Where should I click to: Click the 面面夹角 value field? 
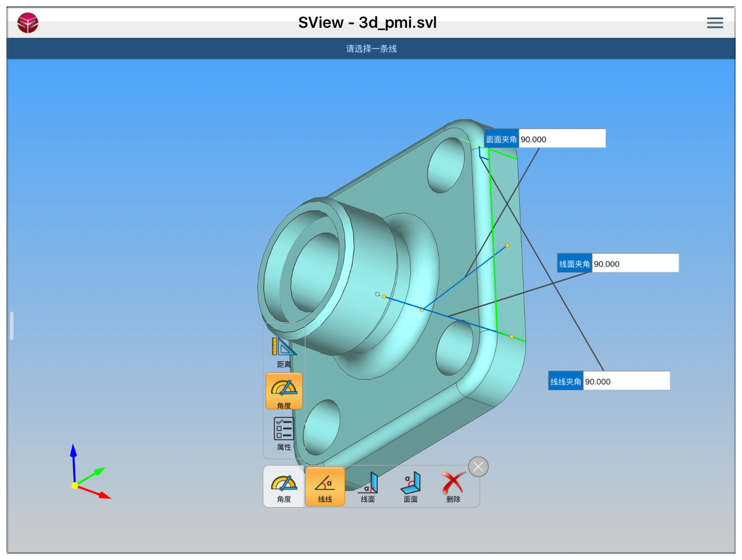click(562, 139)
